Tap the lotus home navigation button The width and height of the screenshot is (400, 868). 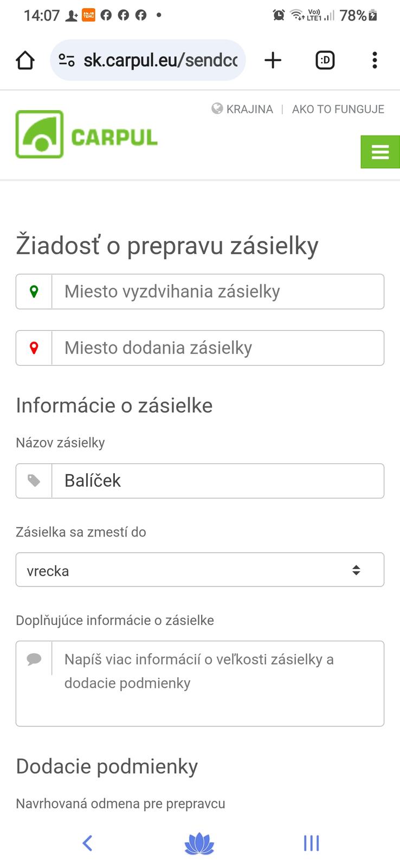click(199, 843)
